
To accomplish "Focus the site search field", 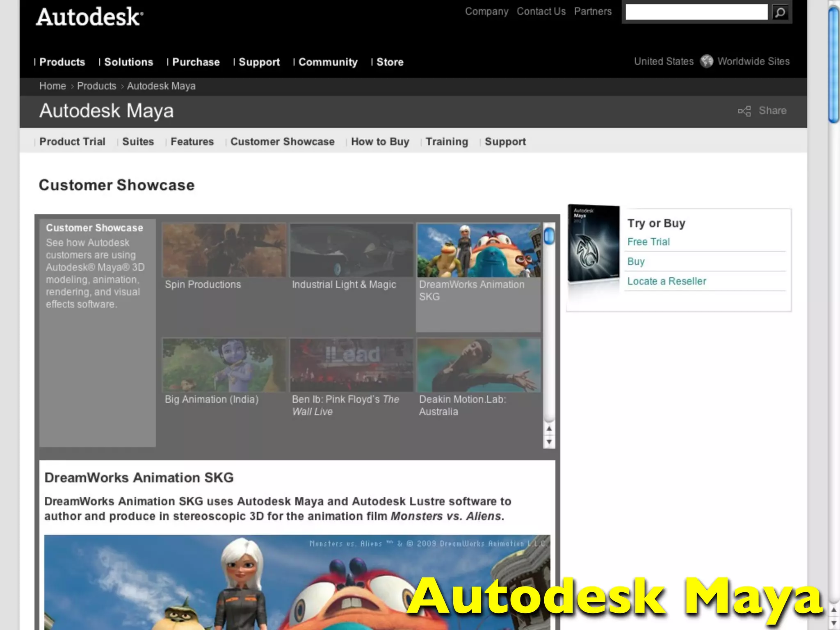I will click(696, 12).
